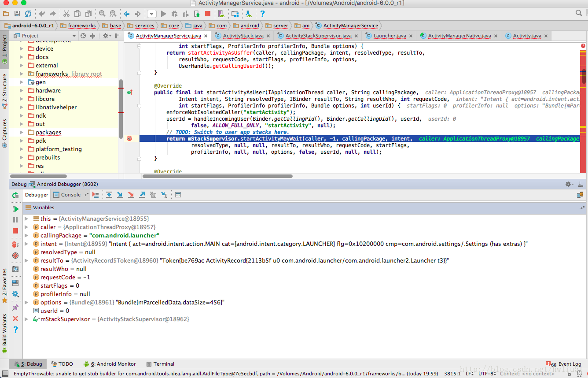Click the Step Into debugger icon
The height and width of the screenshot is (378, 588).
point(120,195)
